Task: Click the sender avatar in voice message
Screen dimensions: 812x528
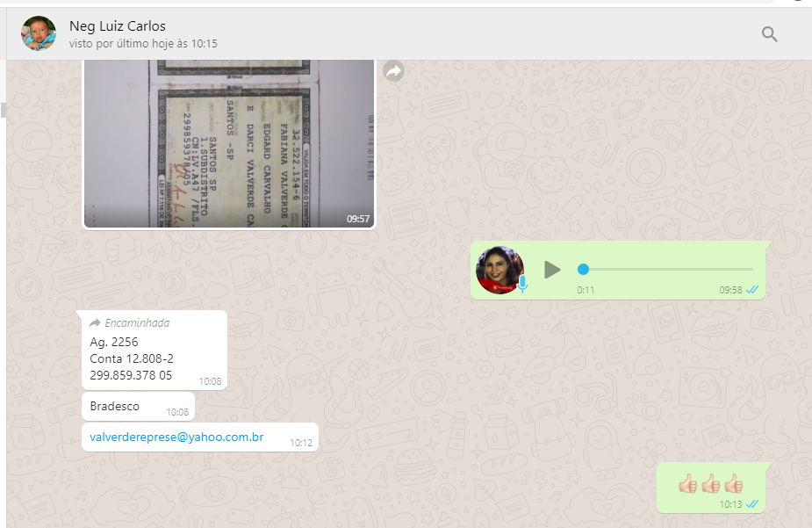Action: pos(499,270)
